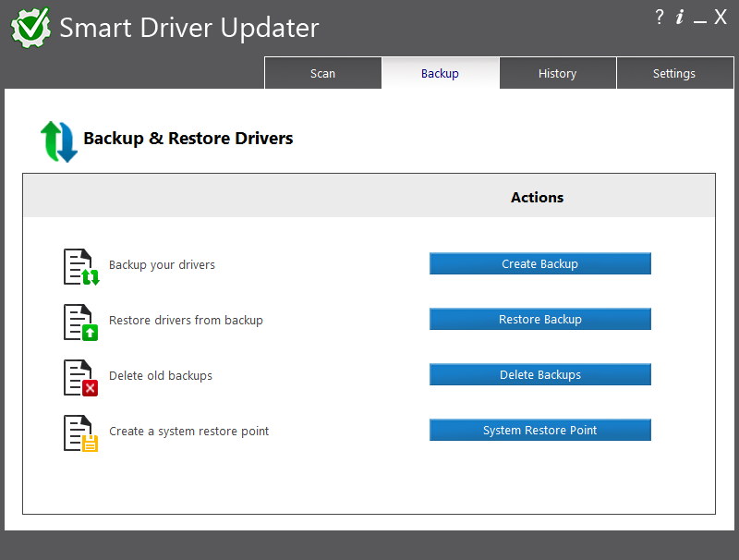
Task: Open the help question mark icon
Action: pos(658,17)
